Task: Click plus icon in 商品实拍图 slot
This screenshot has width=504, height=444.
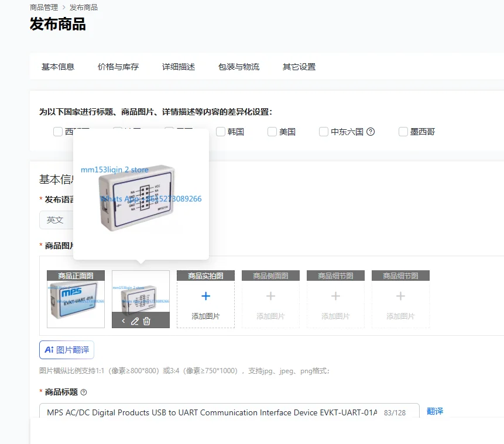Action: (x=205, y=296)
